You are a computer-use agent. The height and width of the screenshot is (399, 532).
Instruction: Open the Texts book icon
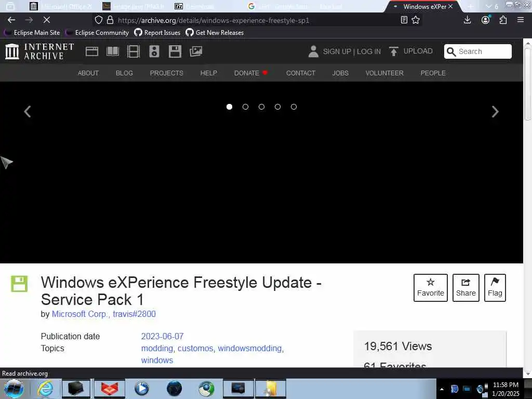point(113,51)
